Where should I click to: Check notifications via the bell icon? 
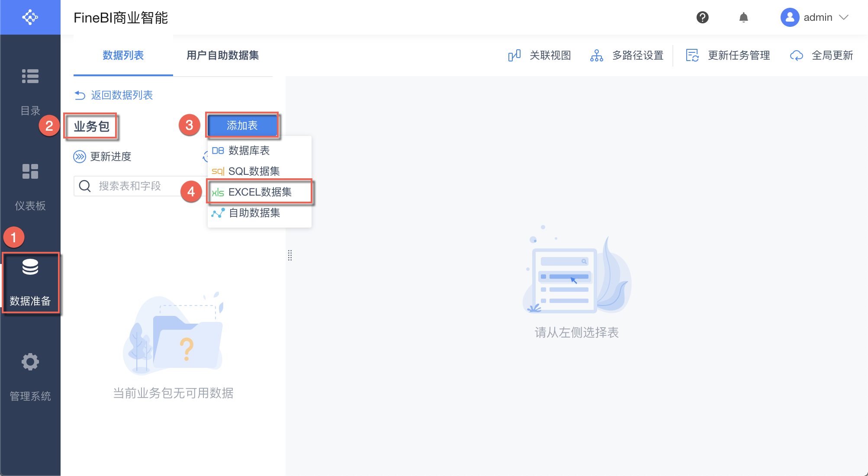[x=744, y=17]
